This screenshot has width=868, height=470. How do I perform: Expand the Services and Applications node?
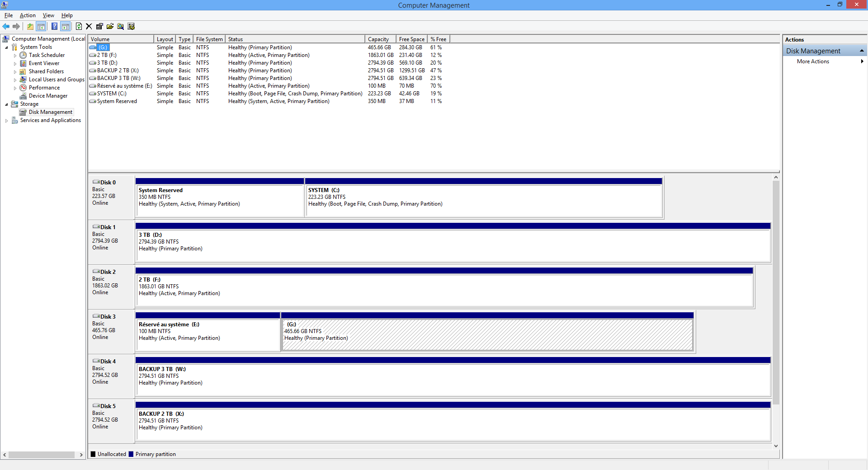click(6, 121)
